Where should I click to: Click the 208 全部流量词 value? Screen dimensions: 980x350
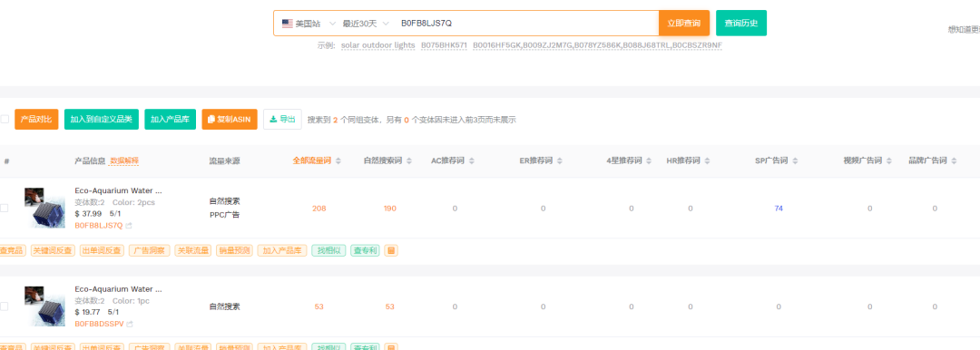point(319,209)
